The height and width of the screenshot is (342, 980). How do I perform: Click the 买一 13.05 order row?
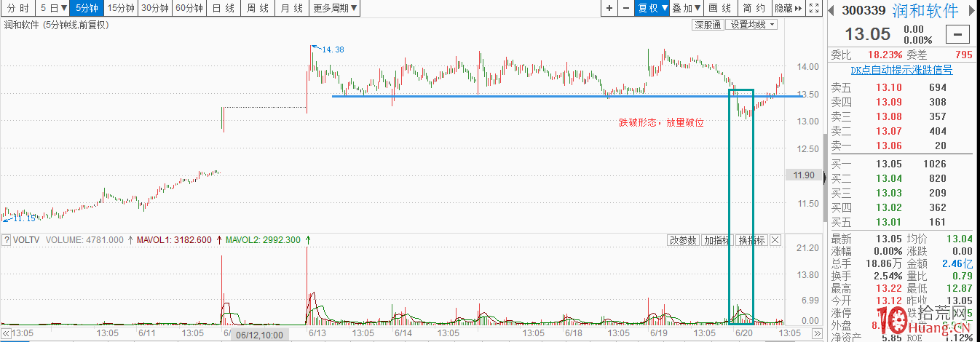coord(902,164)
